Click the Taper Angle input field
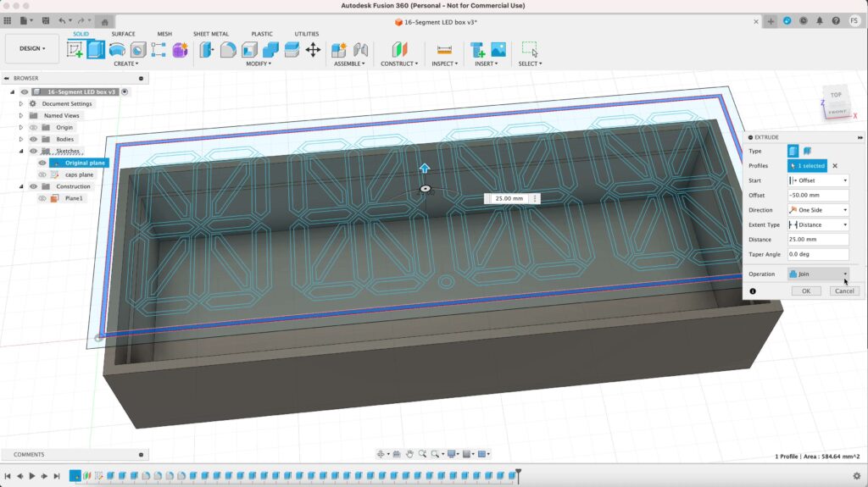The image size is (868, 487). [x=817, y=254]
